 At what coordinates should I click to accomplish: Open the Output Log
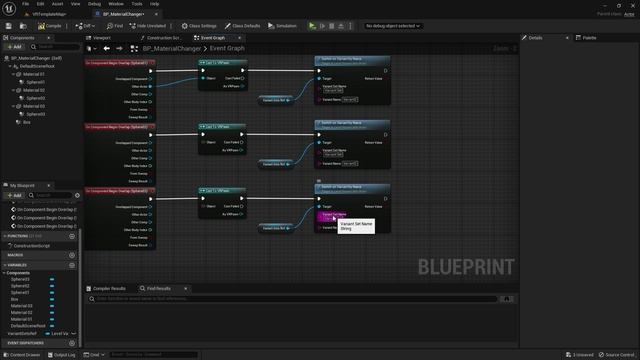coord(62,355)
